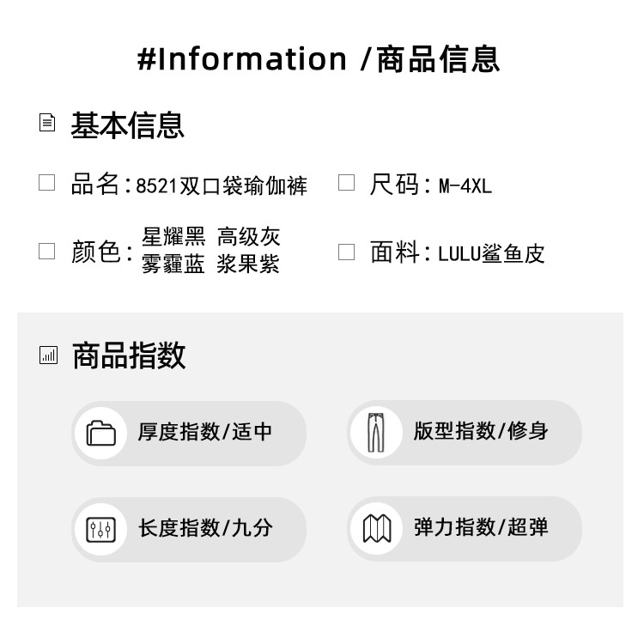Tick the checkbox next to 颜色
Screen dimensions: 644x644
[47, 252]
